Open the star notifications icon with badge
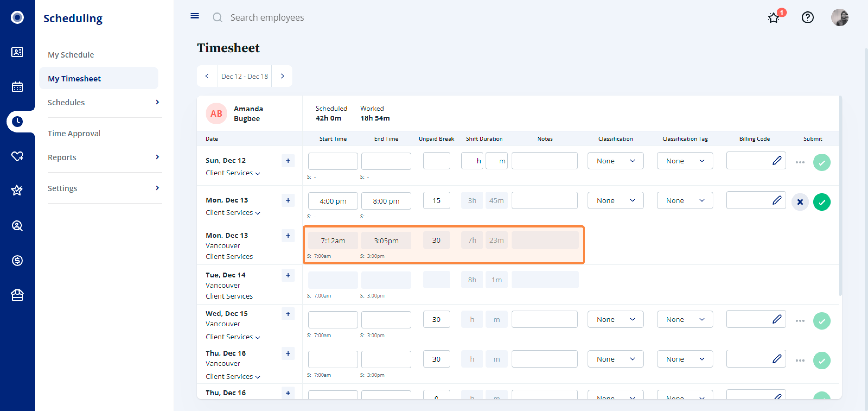Image resolution: width=868 pixels, height=411 pixels. [773, 17]
